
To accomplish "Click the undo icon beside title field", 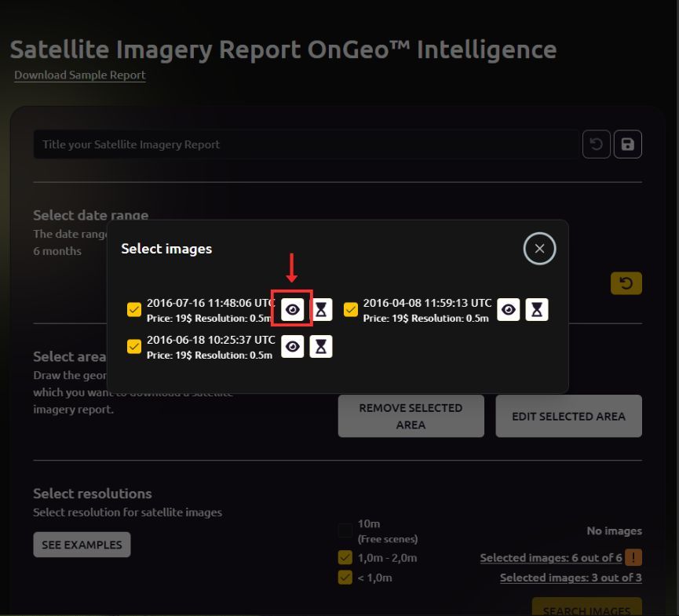I will point(597,144).
